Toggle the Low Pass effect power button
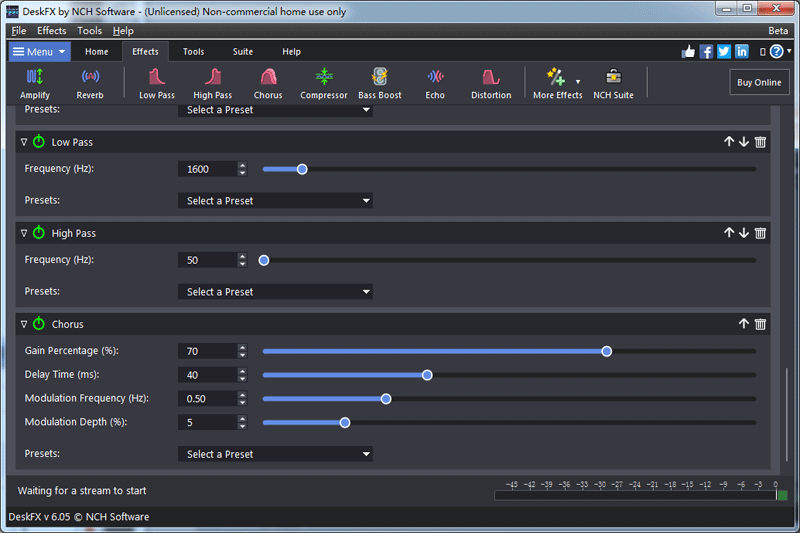The height and width of the screenshot is (533, 800). pos(39,142)
